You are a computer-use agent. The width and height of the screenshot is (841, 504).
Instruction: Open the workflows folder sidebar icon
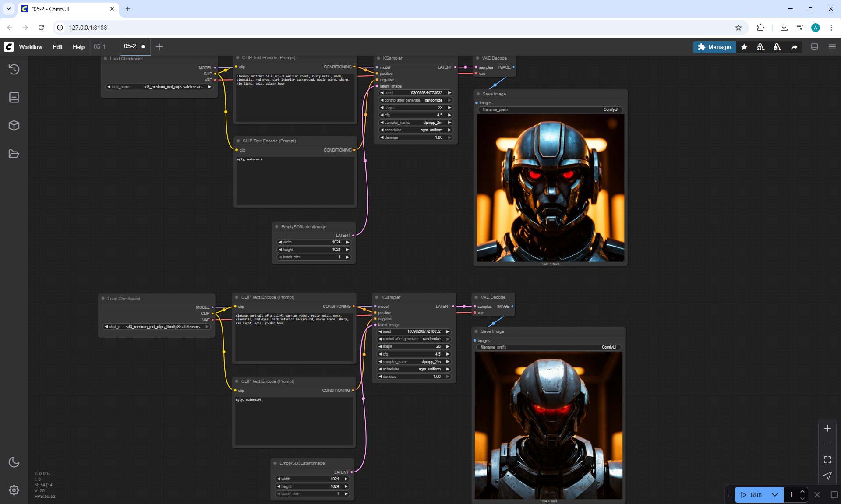pos(14,154)
